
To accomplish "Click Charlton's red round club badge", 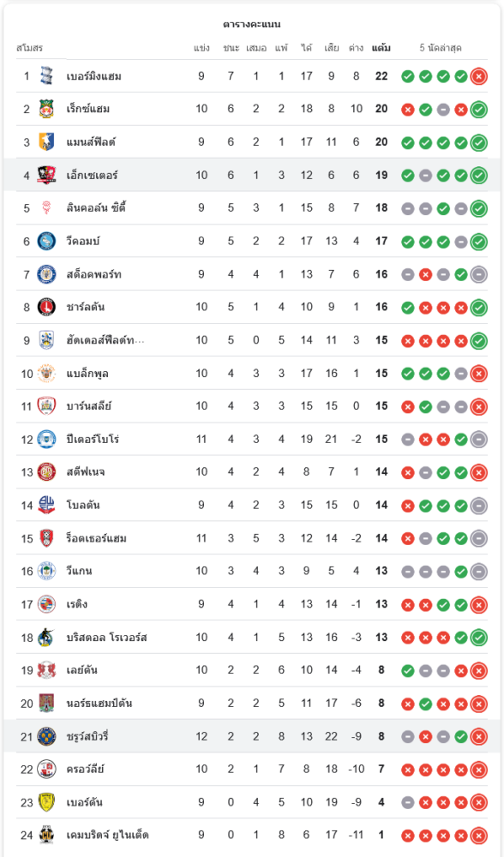I will coord(46,307).
